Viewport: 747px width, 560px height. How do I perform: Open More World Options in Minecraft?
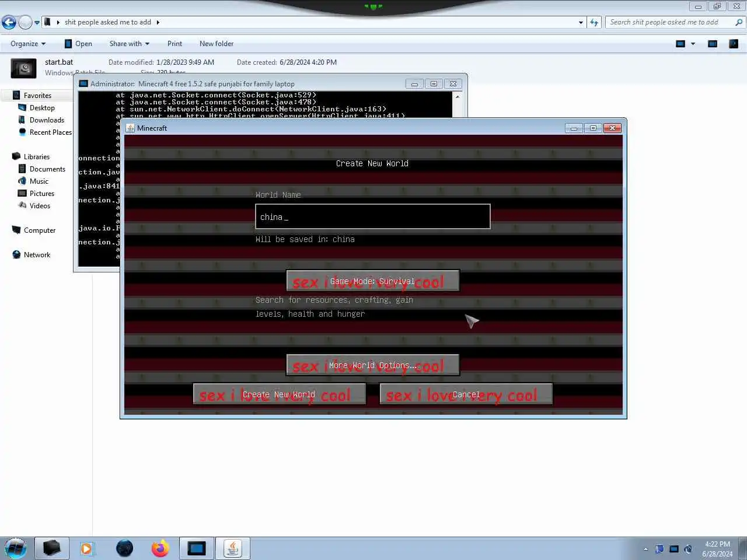coord(373,365)
